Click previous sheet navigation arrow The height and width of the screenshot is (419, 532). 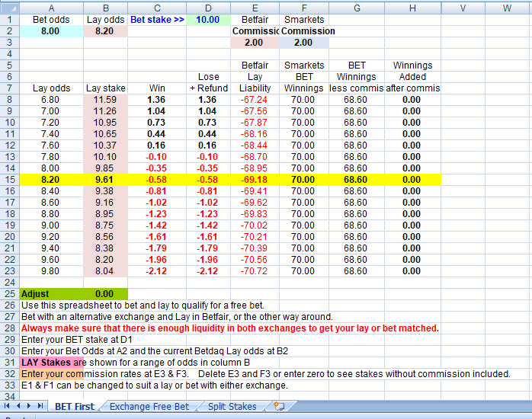pyautogui.click(x=18, y=406)
